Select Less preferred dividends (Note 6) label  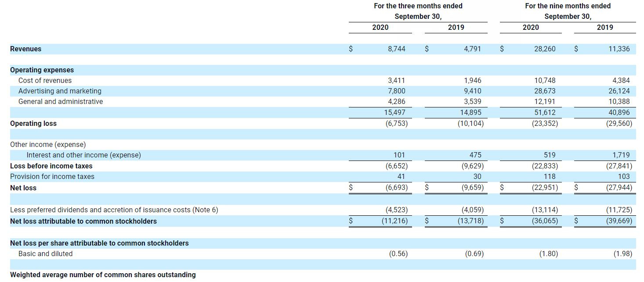pos(114,210)
